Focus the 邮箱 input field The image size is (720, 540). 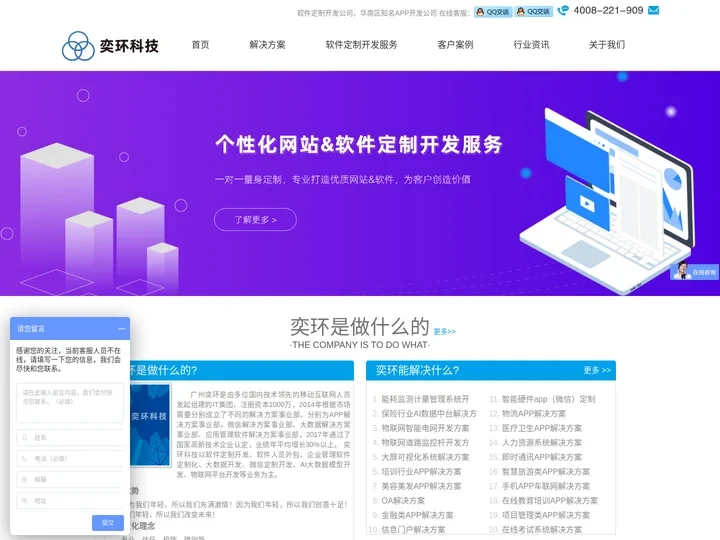point(70,479)
